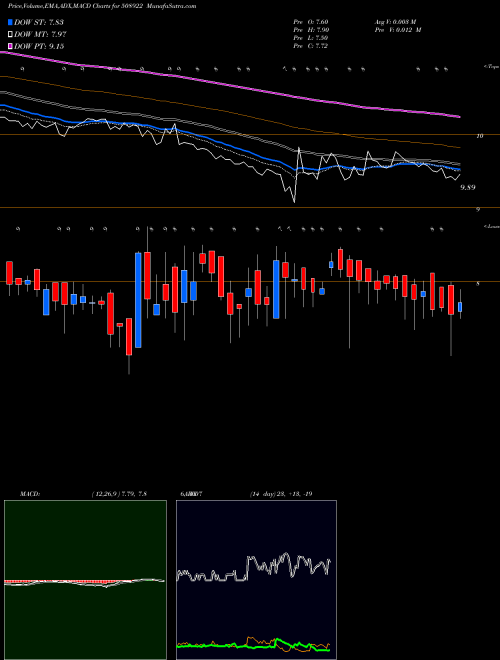This screenshot has height=660, width=500.
Task: Click the '(14 day) 28, +18, -19' ADX parameters
Action: coord(280,494)
